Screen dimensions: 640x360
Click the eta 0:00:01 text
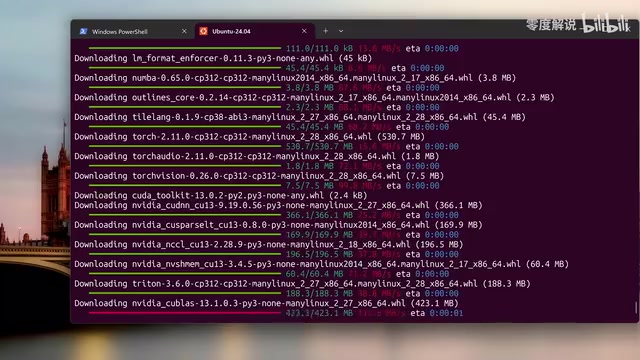point(437,313)
